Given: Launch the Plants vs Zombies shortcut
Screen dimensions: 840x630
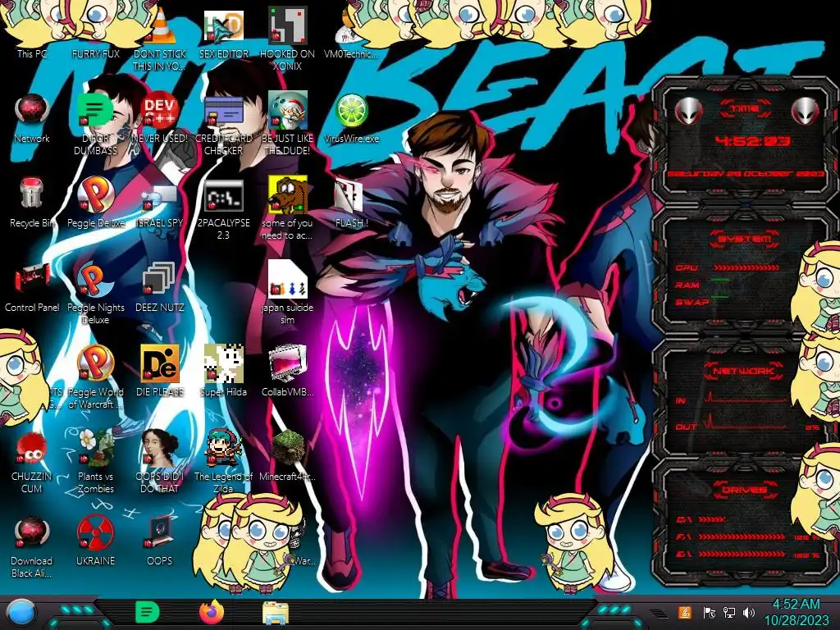Looking at the screenshot, I should (95, 447).
